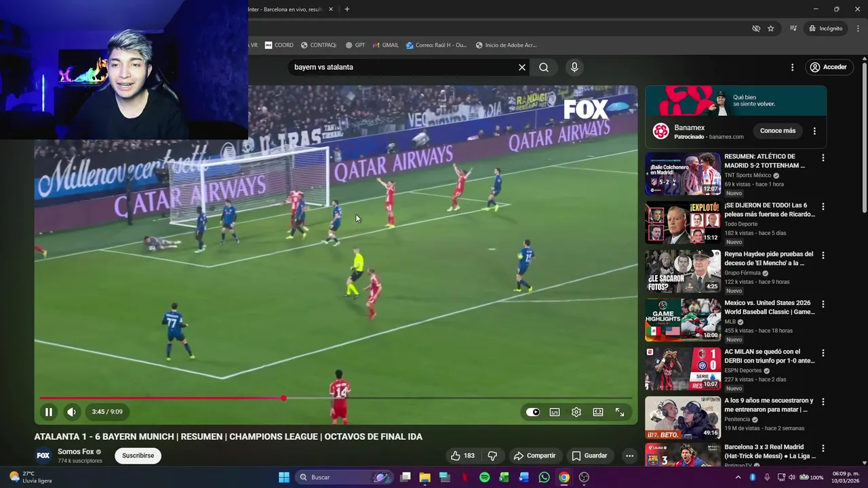Turn on subtitles in the video player
This screenshot has width=868, height=488.
[555, 412]
